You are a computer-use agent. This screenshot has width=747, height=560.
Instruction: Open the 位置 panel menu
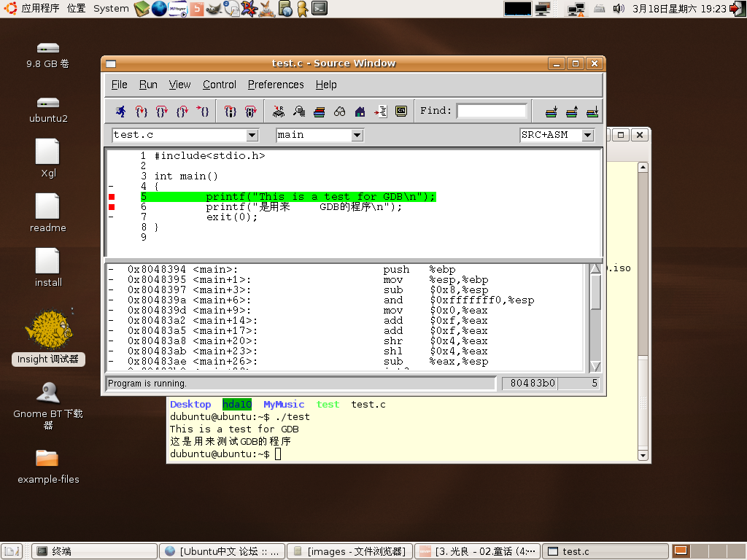pos(76,8)
